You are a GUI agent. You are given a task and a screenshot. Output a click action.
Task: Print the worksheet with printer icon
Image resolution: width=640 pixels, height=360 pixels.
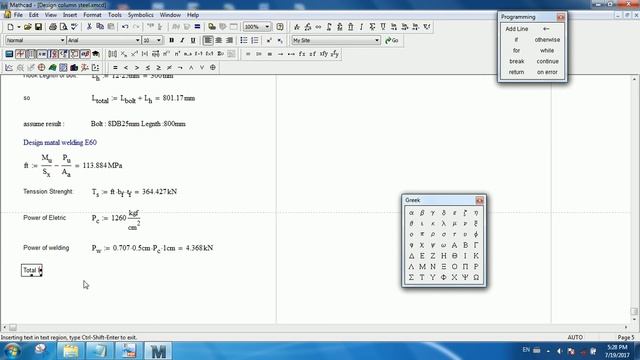point(53,27)
